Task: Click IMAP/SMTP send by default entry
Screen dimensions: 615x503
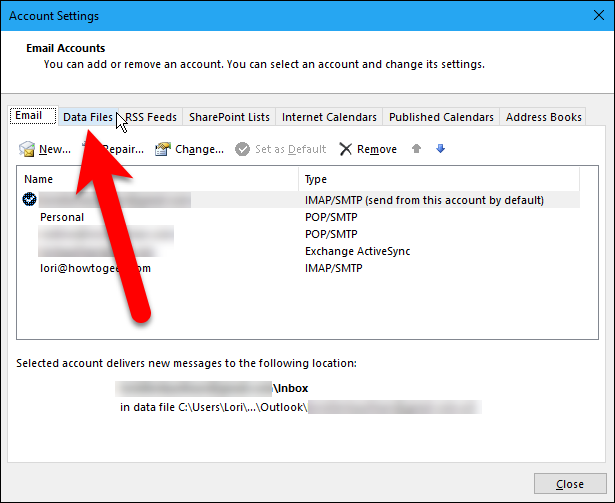Action: point(424,200)
